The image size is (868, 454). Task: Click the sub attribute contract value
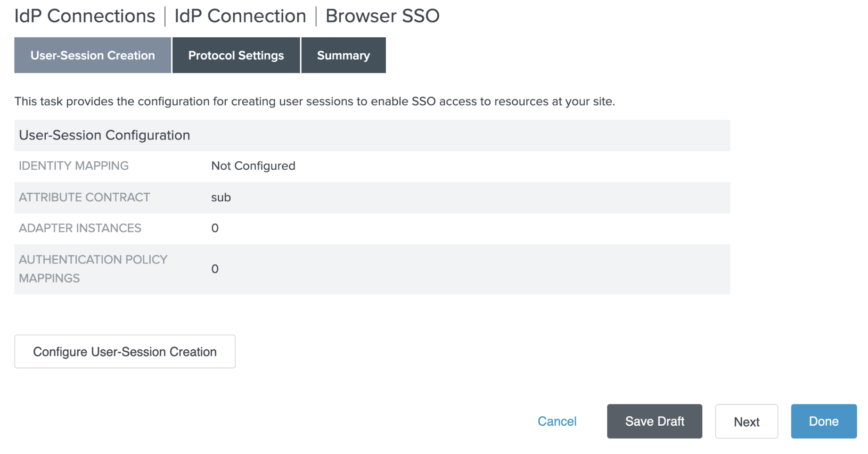click(x=221, y=198)
